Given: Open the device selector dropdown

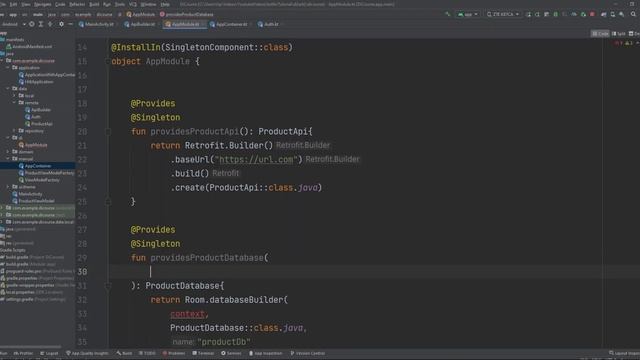Looking at the screenshot, I should pyautogui.click(x=503, y=14).
